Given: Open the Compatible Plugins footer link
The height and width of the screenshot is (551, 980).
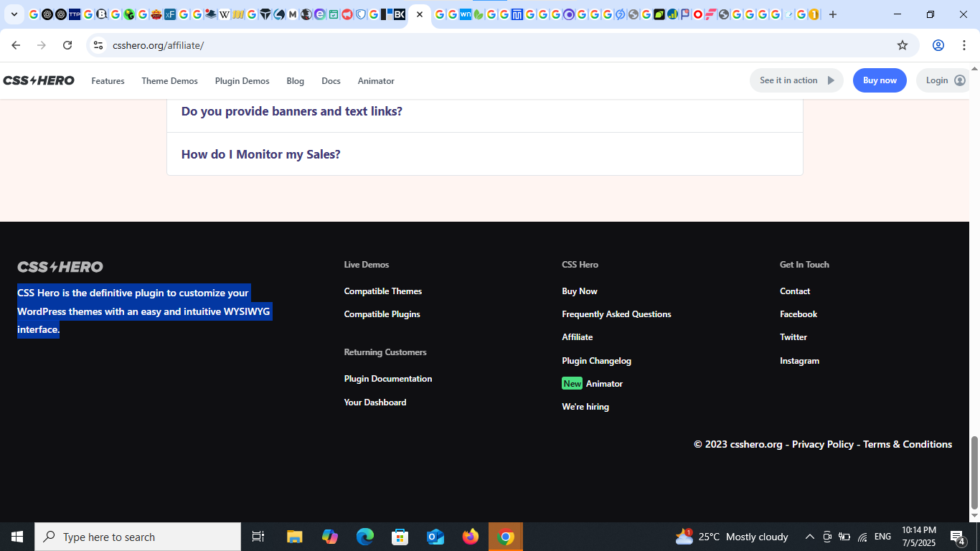Looking at the screenshot, I should 382,314.
